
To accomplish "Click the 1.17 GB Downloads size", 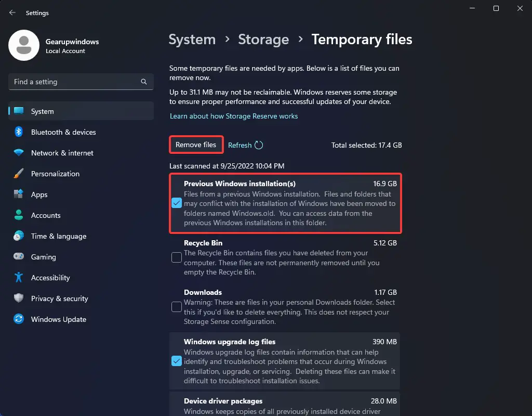I will 385,292.
